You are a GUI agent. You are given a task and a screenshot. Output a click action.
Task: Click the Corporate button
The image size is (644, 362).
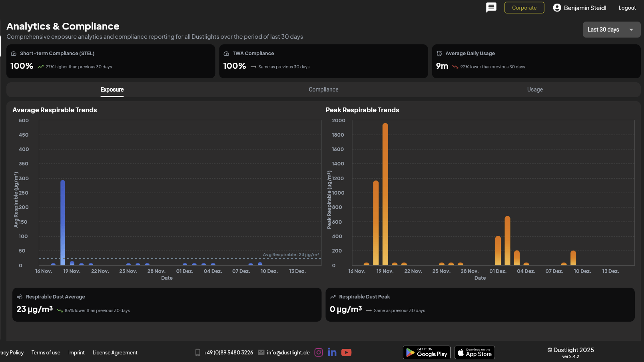point(524,8)
